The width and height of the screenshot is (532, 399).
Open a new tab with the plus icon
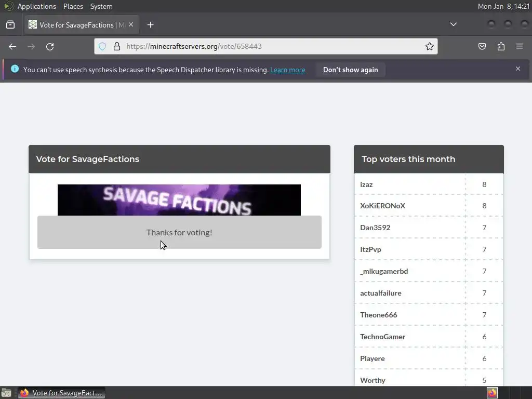150,25
